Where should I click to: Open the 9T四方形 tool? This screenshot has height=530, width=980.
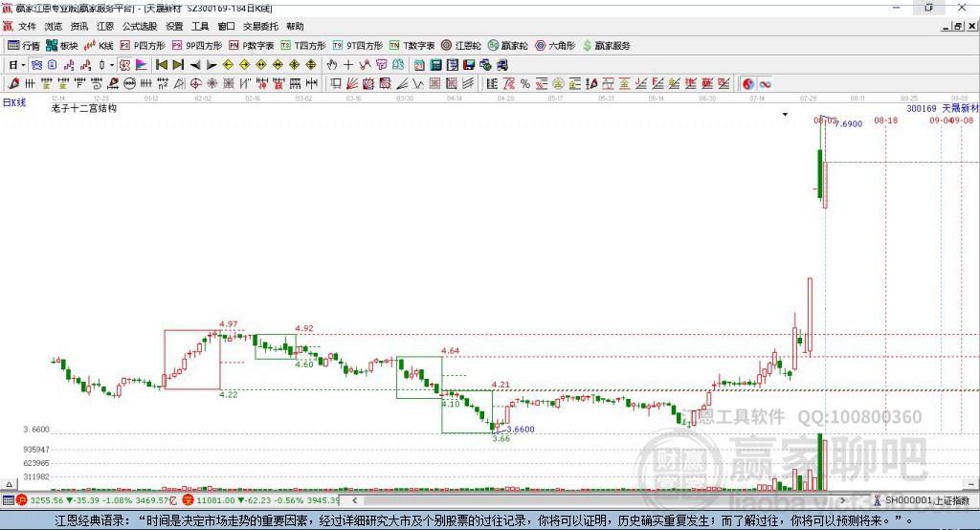pyautogui.click(x=358, y=46)
